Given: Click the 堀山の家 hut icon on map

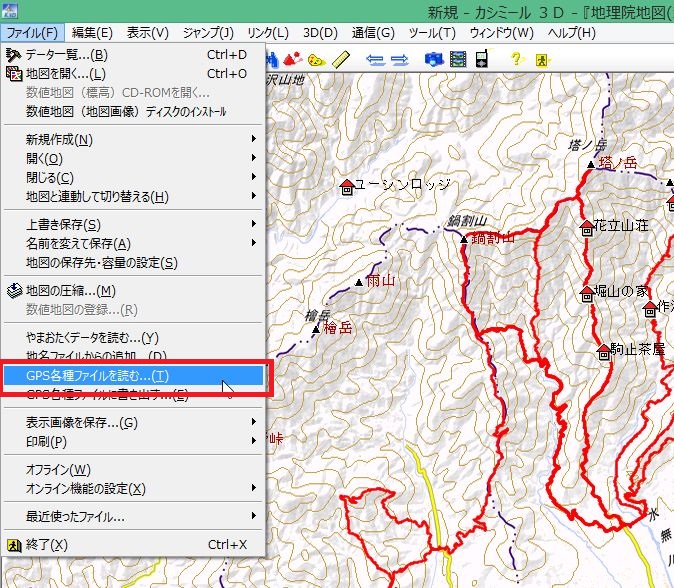Looking at the screenshot, I should (x=587, y=294).
